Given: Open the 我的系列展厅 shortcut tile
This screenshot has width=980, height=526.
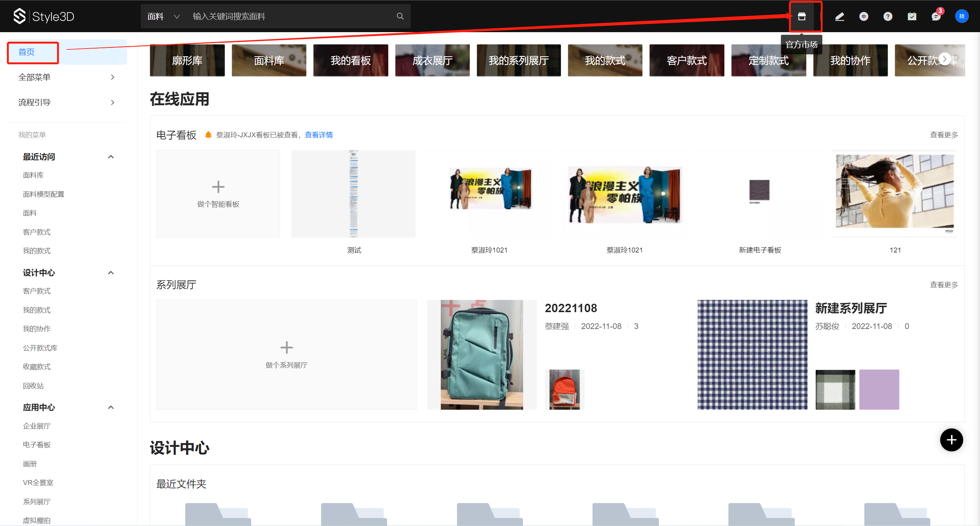Looking at the screenshot, I should pos(519,60).
